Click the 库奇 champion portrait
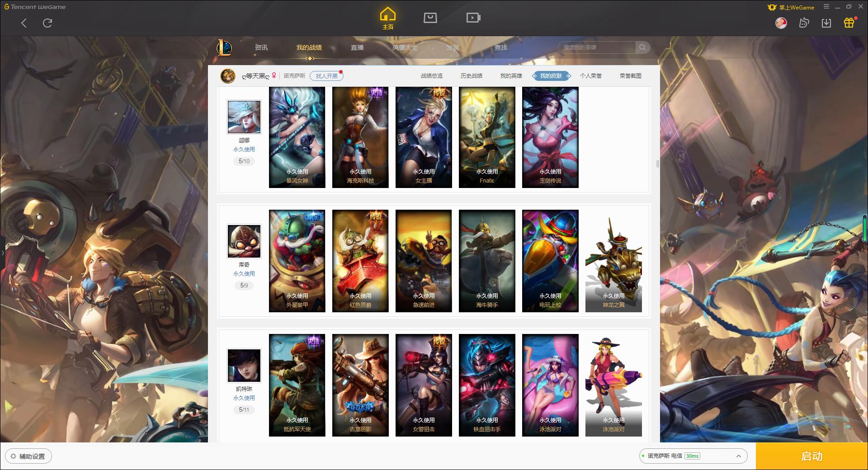Image resolution: width=868 pixels, height=470 pixels. (244, 241)
